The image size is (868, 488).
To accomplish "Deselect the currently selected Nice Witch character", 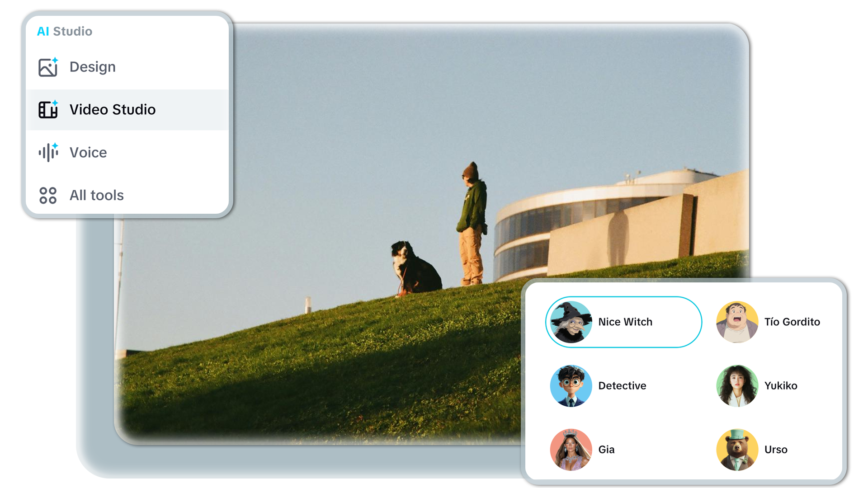I will pyautogui.click(x=623, y=322).
